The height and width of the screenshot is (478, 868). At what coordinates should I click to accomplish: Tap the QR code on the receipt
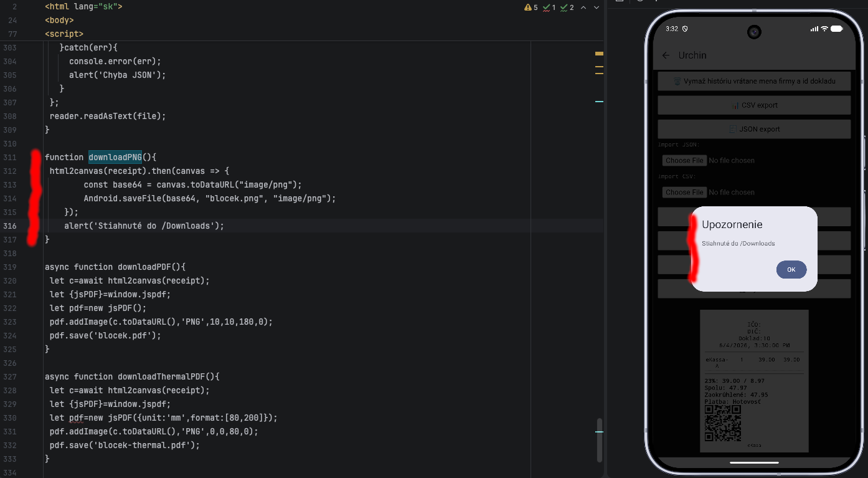coord(723,423)
